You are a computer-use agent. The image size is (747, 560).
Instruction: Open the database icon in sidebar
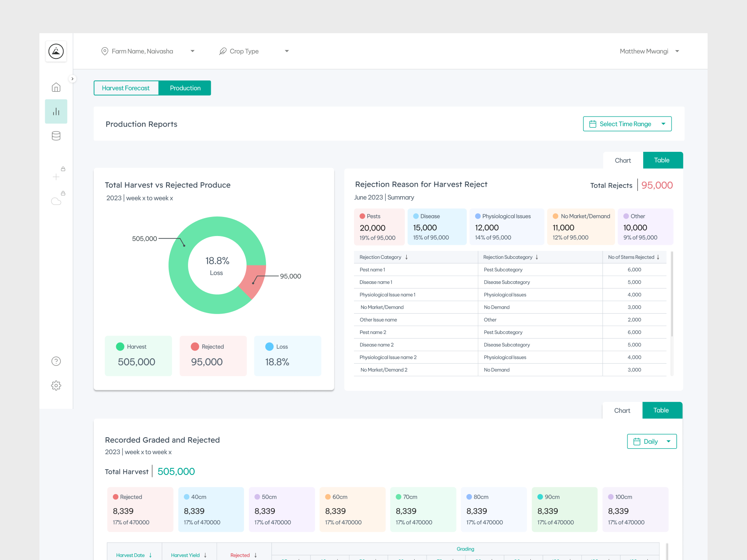56,136
